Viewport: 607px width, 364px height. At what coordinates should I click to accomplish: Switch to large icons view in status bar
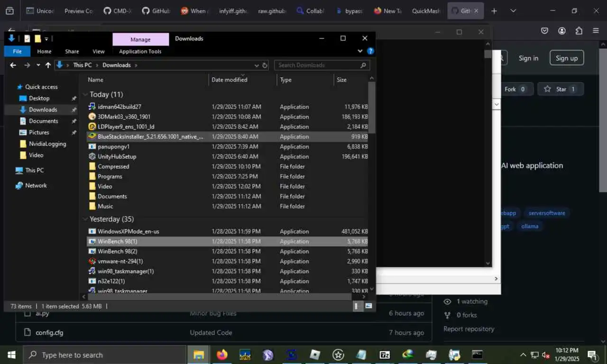368,306
